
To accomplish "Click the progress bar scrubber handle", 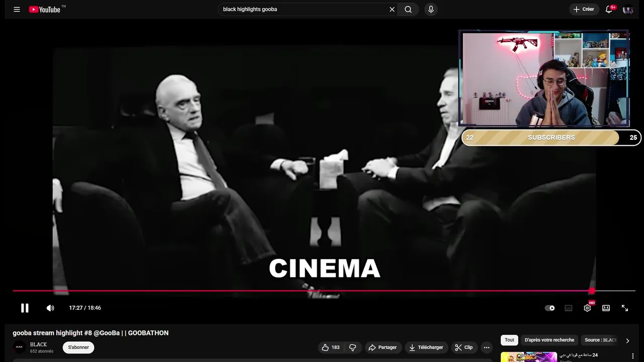I will pos(592,291).
